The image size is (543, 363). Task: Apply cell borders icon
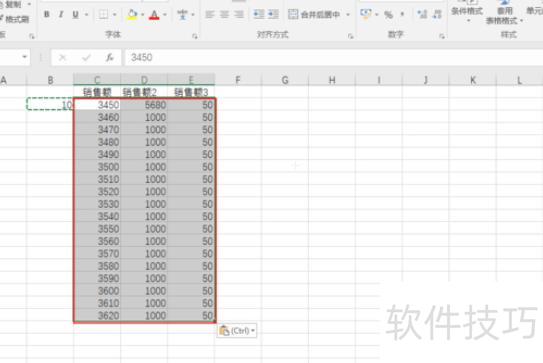pos(103,14)
